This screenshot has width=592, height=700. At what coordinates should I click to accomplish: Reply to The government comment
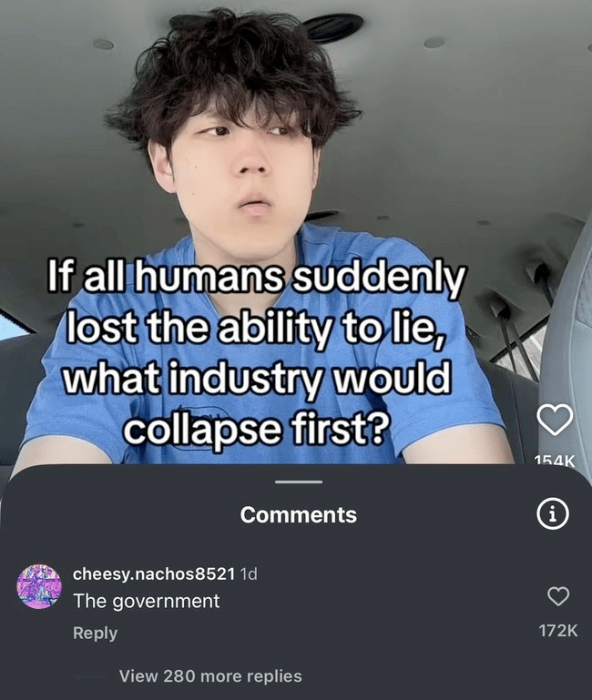95,633
